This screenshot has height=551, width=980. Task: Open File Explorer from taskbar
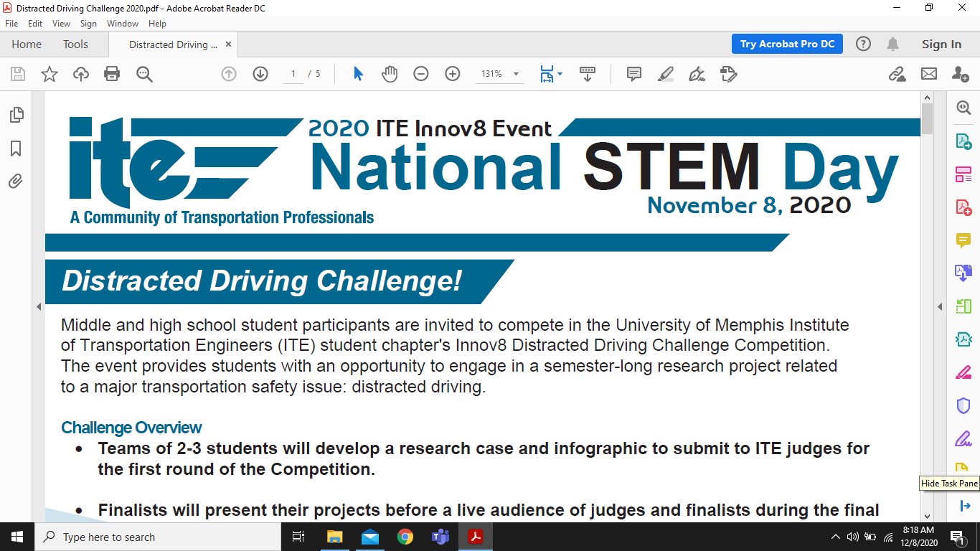(335, 537)
